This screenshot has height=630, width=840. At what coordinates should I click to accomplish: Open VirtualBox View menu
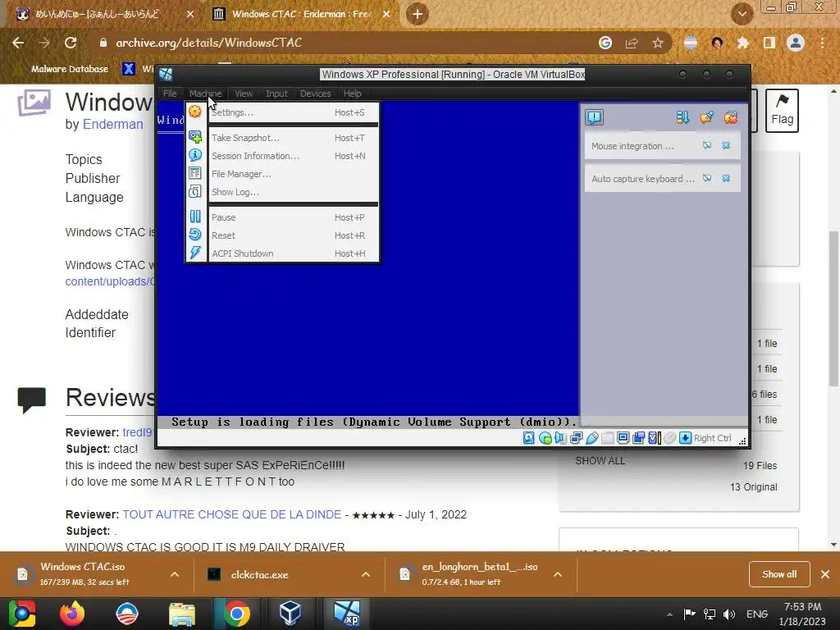point(243,94)
